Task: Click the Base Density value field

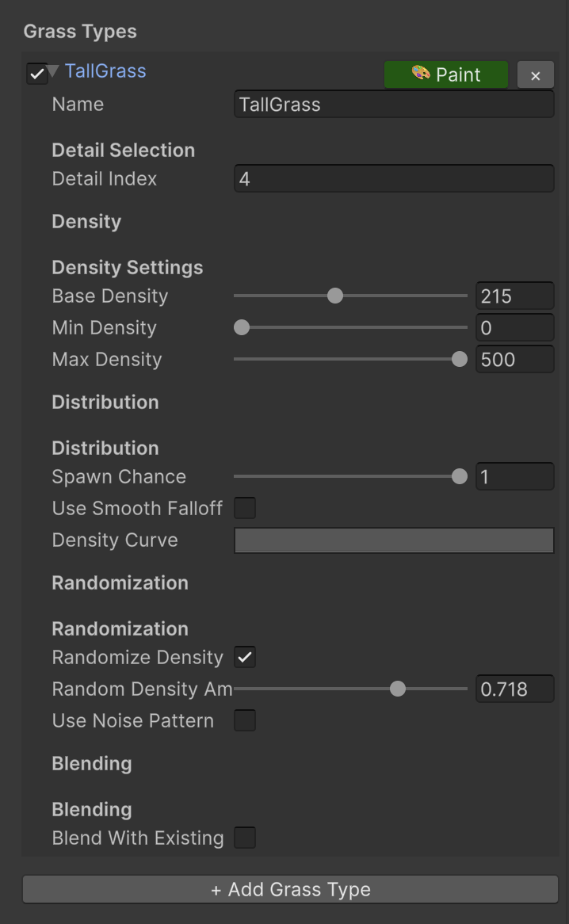Action: (x=514, y=296)
